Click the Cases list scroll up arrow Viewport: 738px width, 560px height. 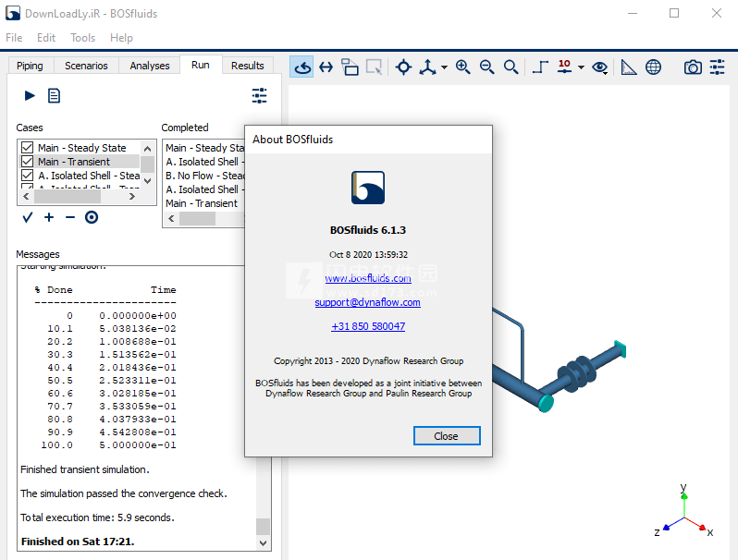[x=147, y=149]
